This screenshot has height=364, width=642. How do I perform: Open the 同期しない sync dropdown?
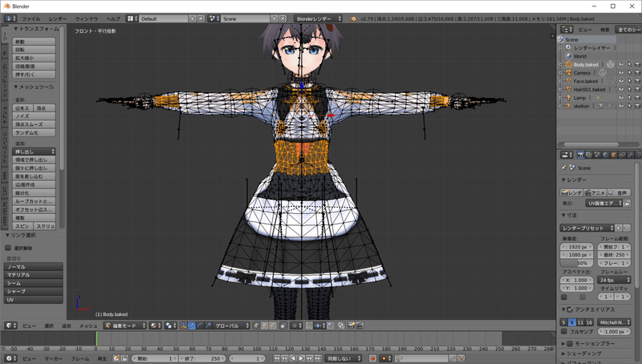tap(343, 358)
